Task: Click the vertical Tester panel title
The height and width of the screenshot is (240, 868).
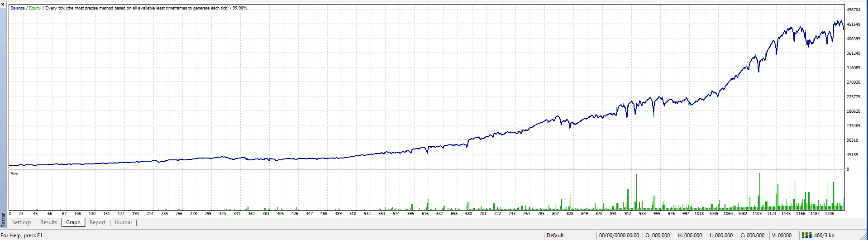Action: coord(4,220)
